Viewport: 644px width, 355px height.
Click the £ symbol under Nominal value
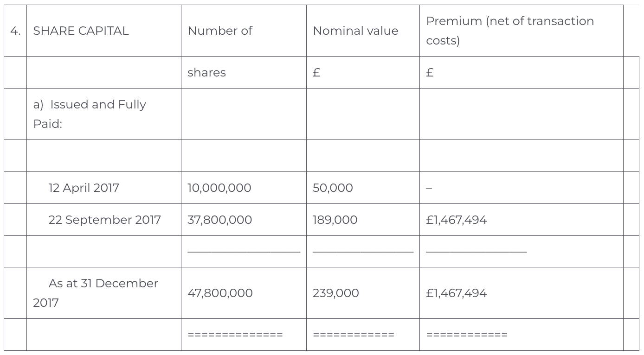pos(317,73)
